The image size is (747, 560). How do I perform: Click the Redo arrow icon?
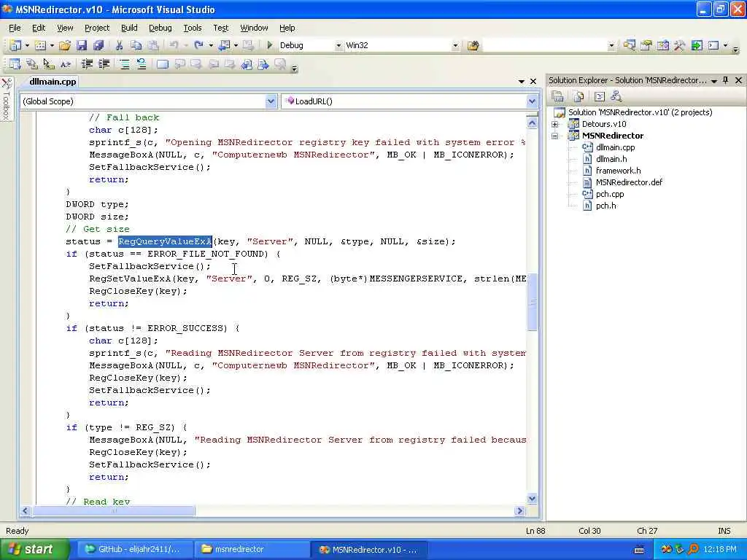coord(198,45)
